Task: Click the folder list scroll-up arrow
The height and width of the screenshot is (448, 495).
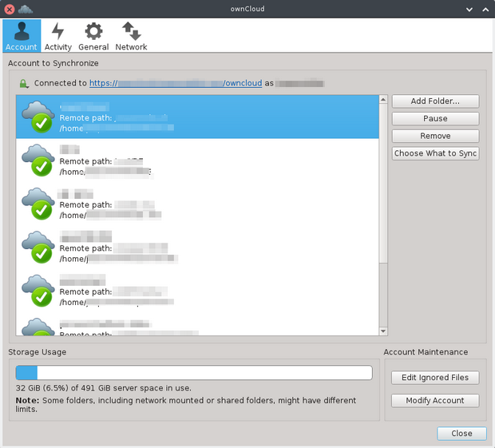Action: 383,100
